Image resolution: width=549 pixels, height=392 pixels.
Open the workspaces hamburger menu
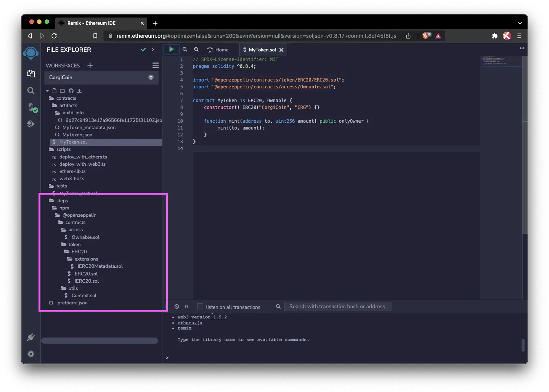(x=156, y=65)
